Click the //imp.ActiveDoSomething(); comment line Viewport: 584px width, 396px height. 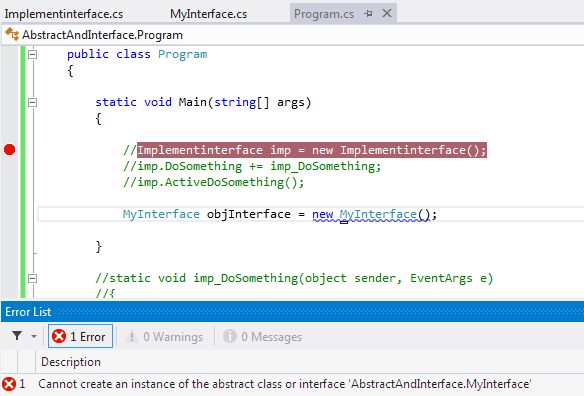click(x=213, y=182)
